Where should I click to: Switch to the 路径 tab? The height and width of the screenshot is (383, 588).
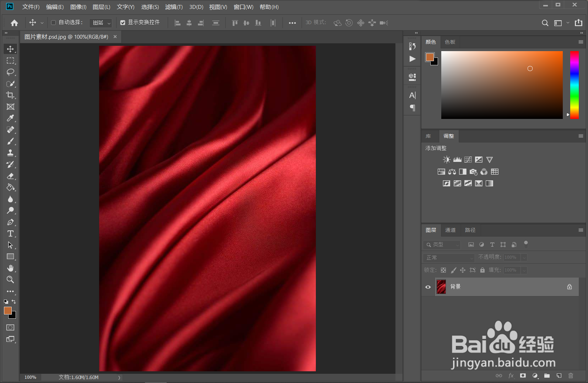pos(470,230)
